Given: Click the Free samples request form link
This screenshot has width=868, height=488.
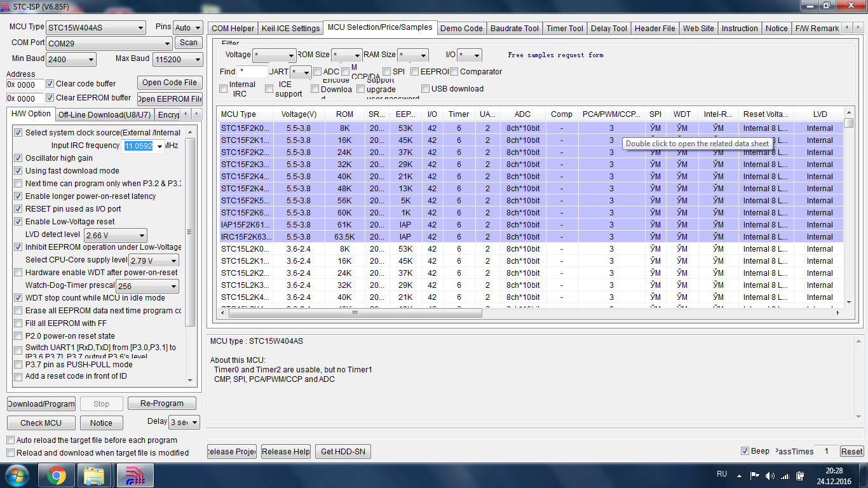Looking at the screenshot, I should pos(555,55).
